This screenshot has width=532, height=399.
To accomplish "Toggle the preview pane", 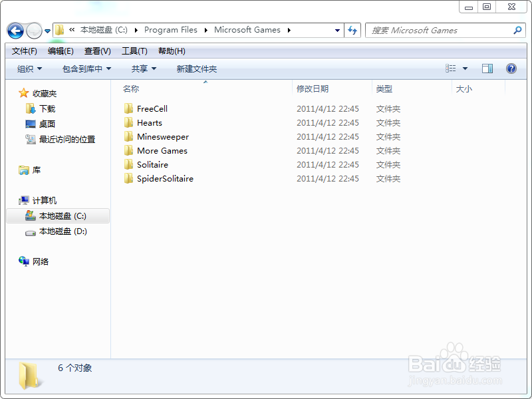I will coord(487,68).
